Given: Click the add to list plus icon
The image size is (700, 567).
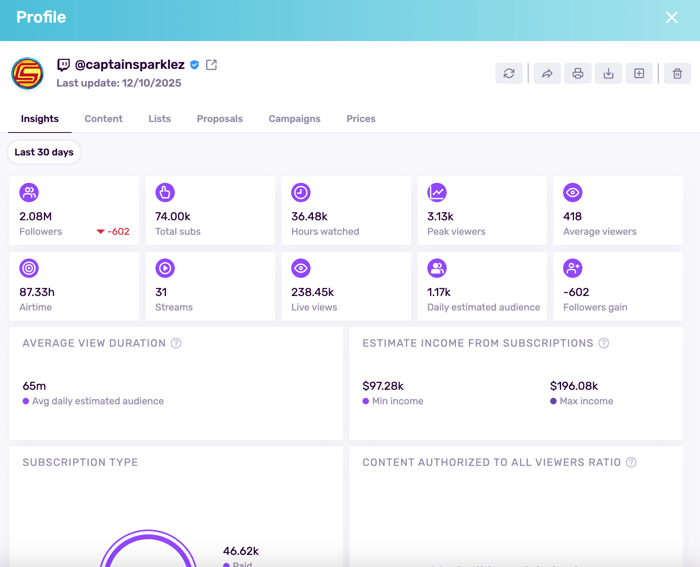Looking at the screenshot, I should [x=639, y=73].
